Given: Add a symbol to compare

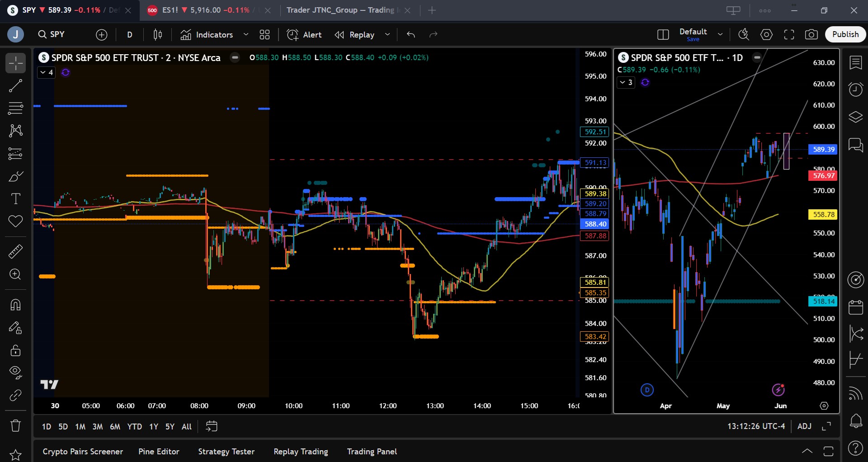Looking at the screenshot, I should pos(102,34).
